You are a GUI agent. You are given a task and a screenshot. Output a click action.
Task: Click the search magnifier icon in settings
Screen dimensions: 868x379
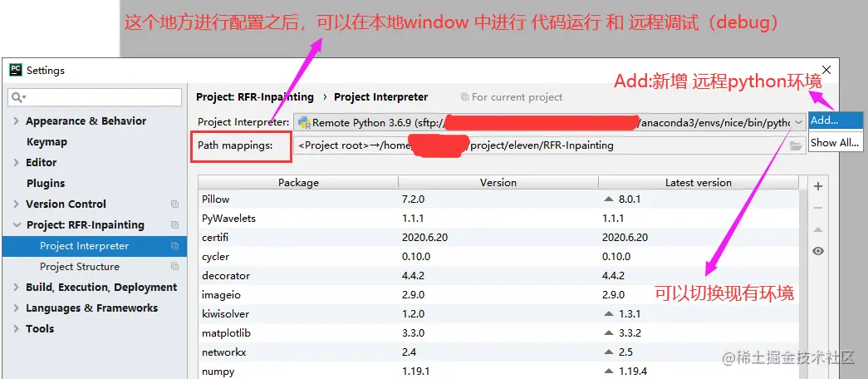(x=19, y=97)
